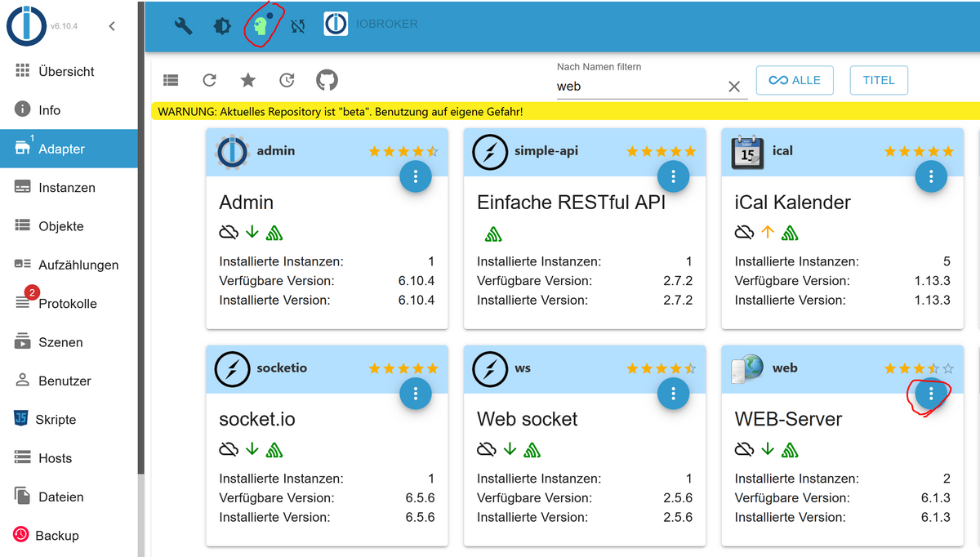The width and height of the screenshot is (980, 557).
Task: Toggle expert mode head icon
Action: [x=261, y=25]
